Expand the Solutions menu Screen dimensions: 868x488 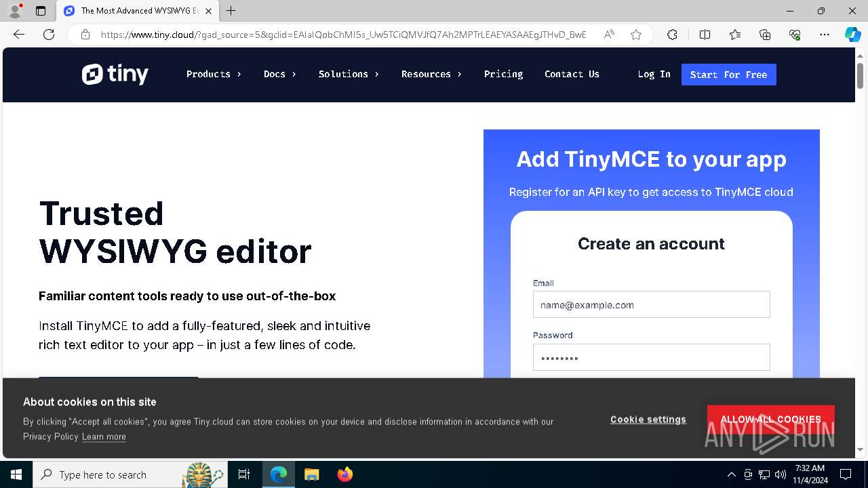[x=349, y=75]
